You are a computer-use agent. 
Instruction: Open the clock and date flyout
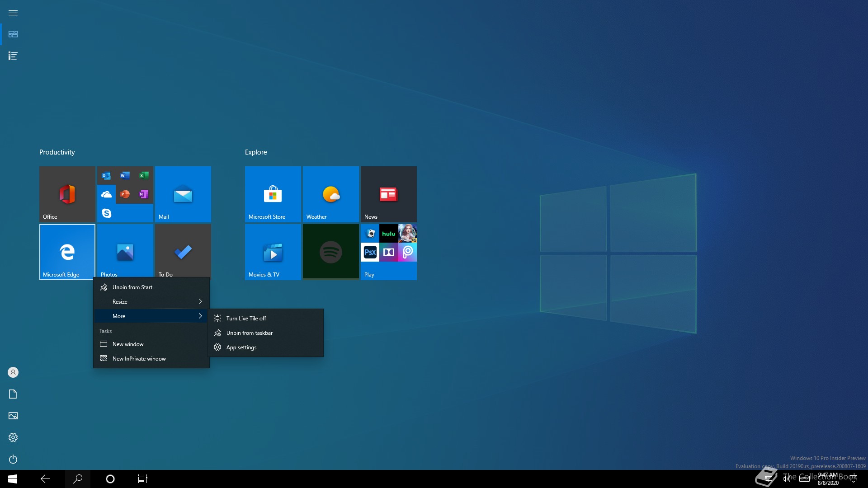[x=828, y=479]
